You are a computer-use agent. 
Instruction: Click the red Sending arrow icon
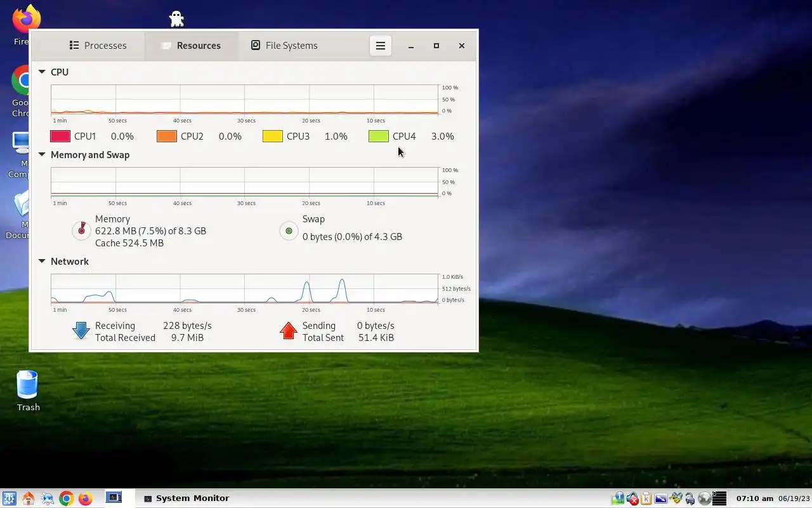tap(289, 331)
